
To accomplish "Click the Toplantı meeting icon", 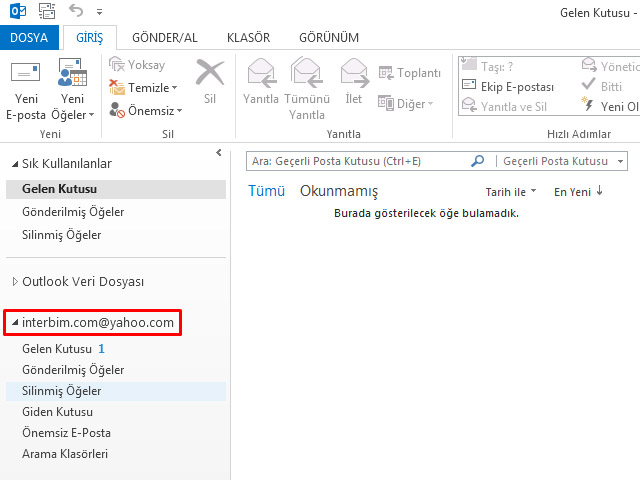I will [x=387, y=73].
